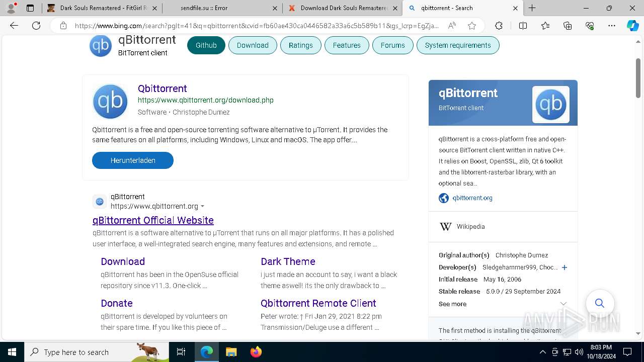Click the globe icon next to qbittorrent.org
Viewport: 644px width, 362px height.
pos(444,198)
